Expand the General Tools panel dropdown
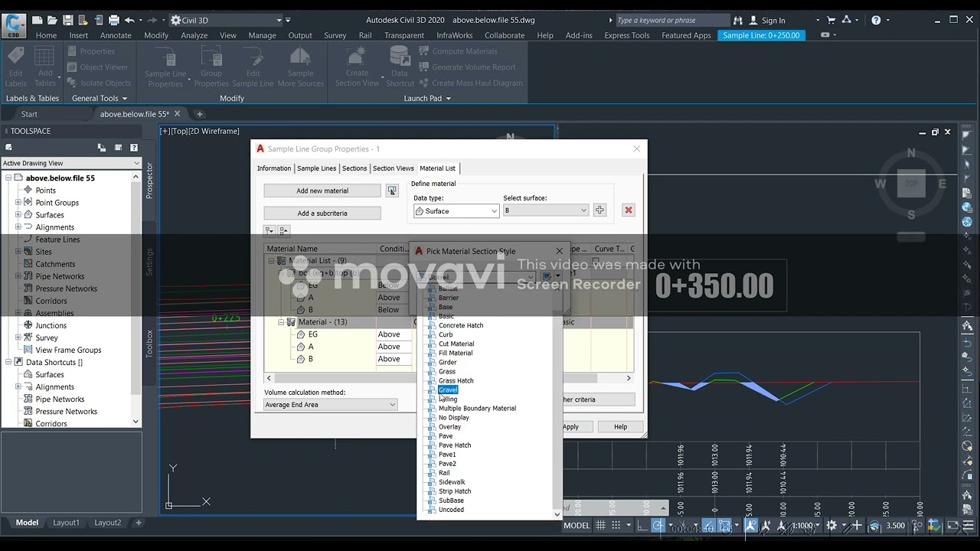 click(100, 98)
